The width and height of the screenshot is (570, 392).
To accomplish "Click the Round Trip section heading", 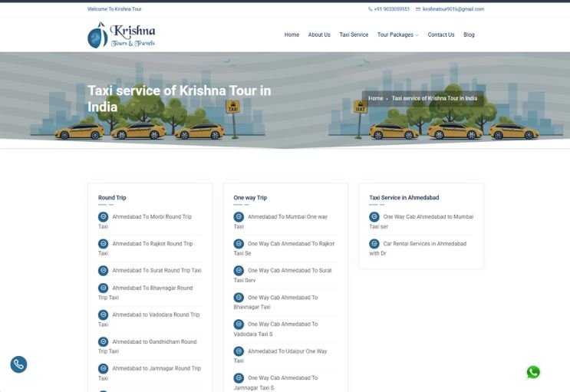I will coord(112,198).
